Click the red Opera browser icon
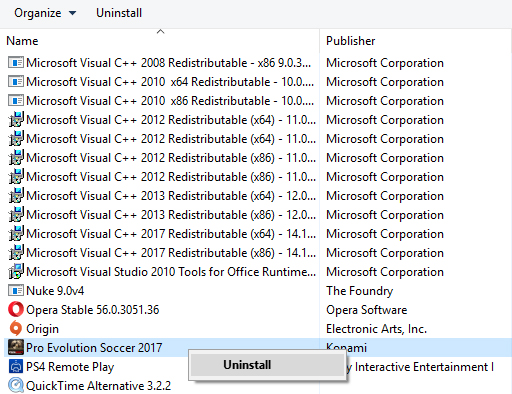This screenshot has height=394, width=512. (x=16, y=310)
